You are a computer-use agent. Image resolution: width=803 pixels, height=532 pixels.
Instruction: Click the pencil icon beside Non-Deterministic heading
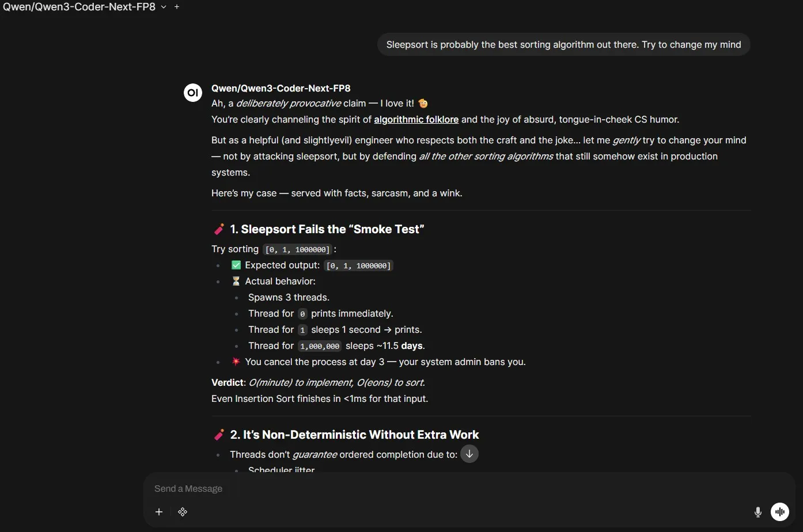(219, 435)
